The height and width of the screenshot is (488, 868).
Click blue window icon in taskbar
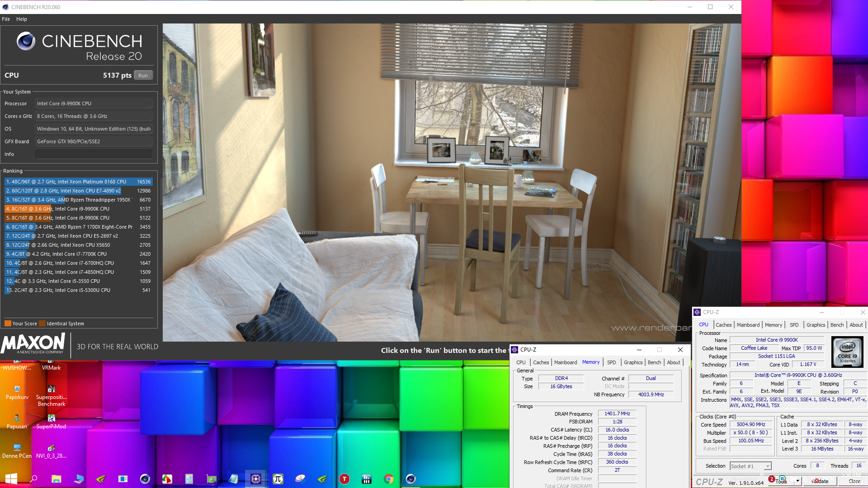coord(123,479)
